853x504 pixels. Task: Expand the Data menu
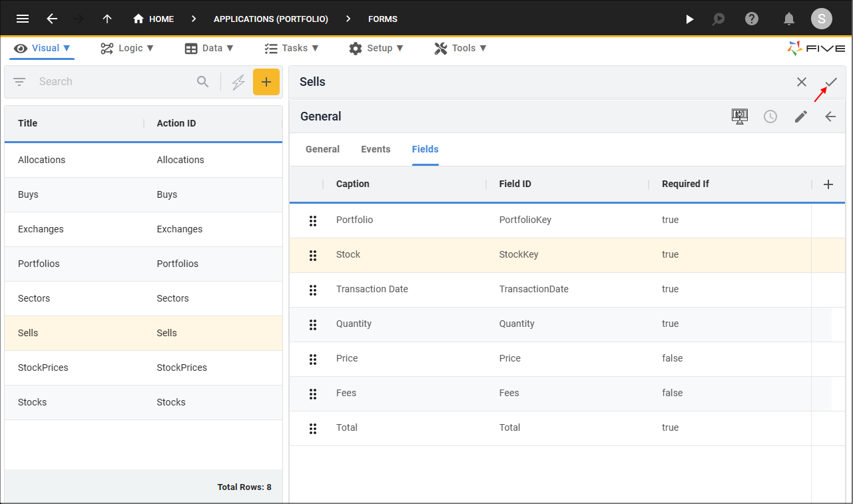(x=209, y=48)
